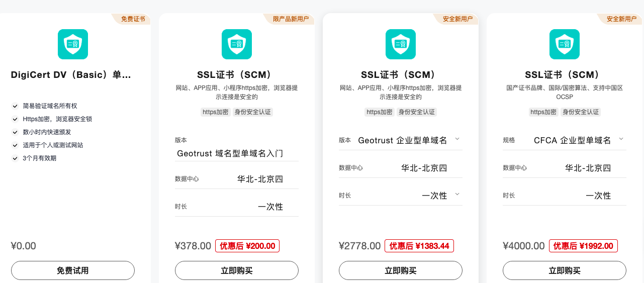Click the checkmark beside 简易验证域名所有权
The image size is (644, 283).
[15, 106]
